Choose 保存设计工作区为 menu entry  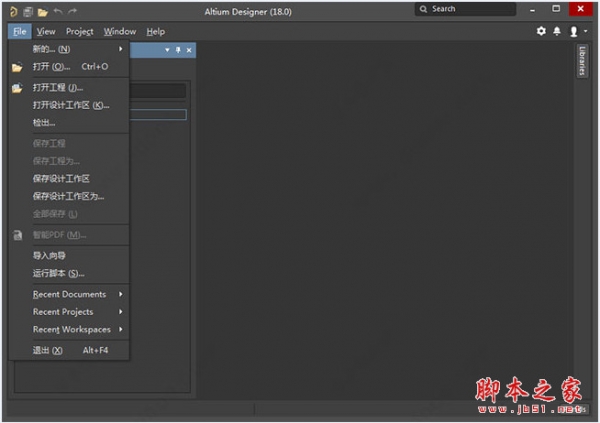coord(69,196)
